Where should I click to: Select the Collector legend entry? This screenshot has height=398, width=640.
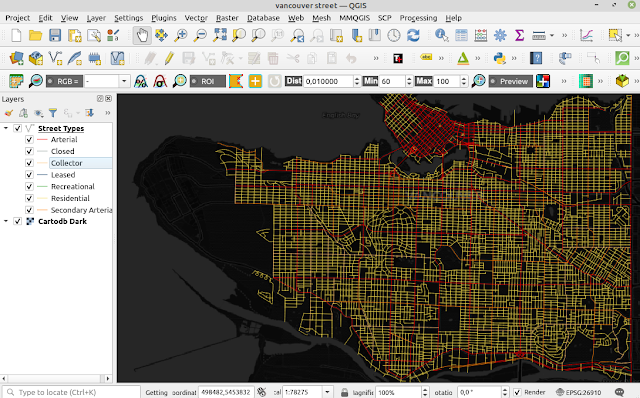click(x=67, y=163)
